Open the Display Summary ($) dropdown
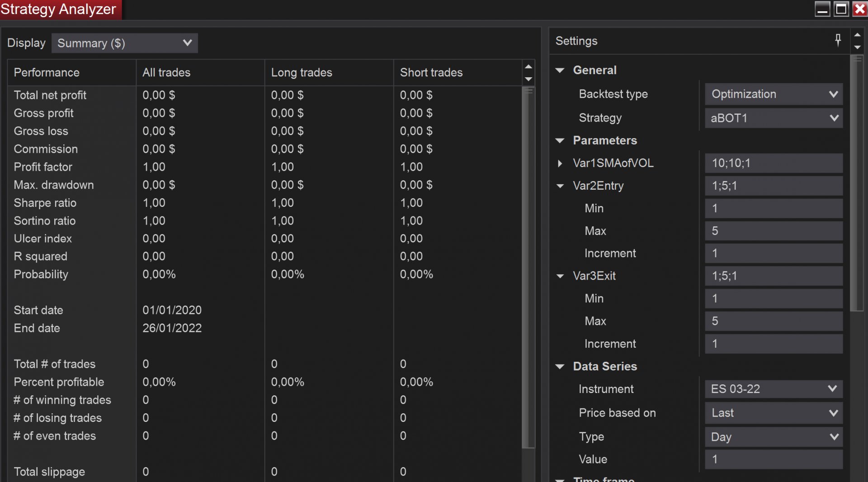The height and width of the screenshot is (482, 868). [124, 43]
